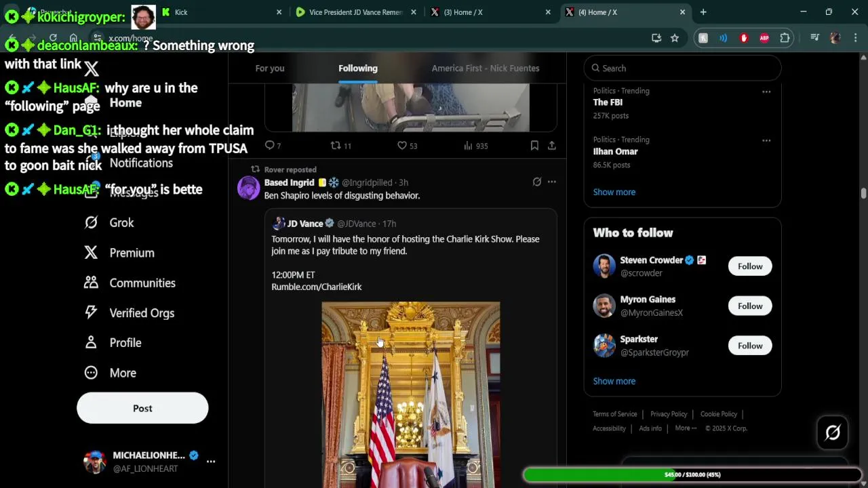Bookmark this page with the star icon
This screenshot has width=868, height=488.
(674, 38)
